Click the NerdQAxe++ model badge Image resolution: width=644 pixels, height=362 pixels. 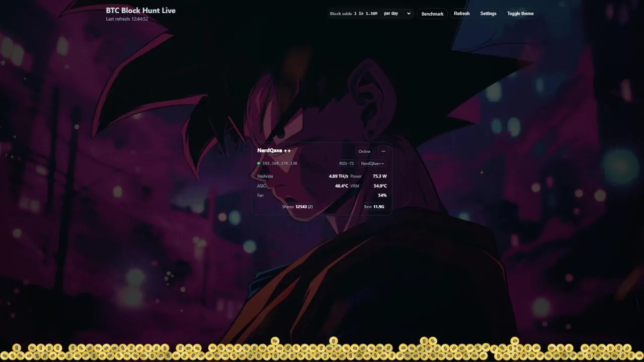pyautogui.click(x=372, y=163)
